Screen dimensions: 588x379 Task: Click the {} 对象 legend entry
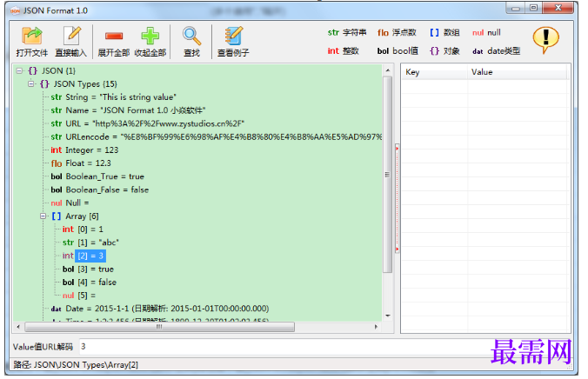coord(444,51)
